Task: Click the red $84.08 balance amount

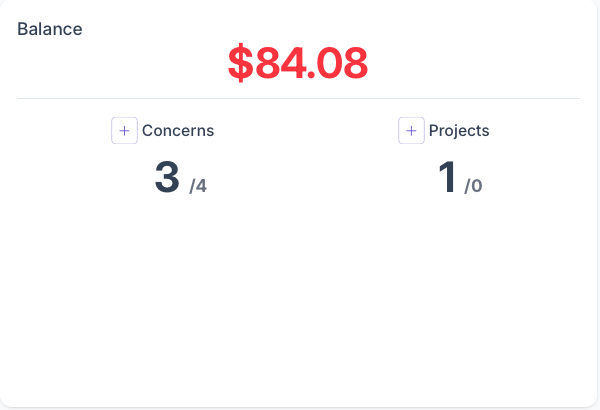Action: [298, 63]
